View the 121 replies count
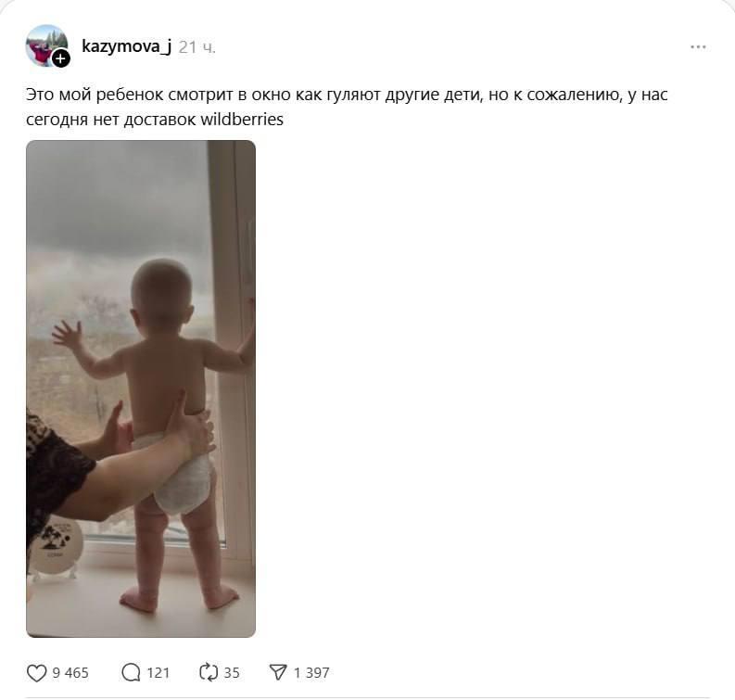This screenshot has width=735, height=700. point(158,673)
